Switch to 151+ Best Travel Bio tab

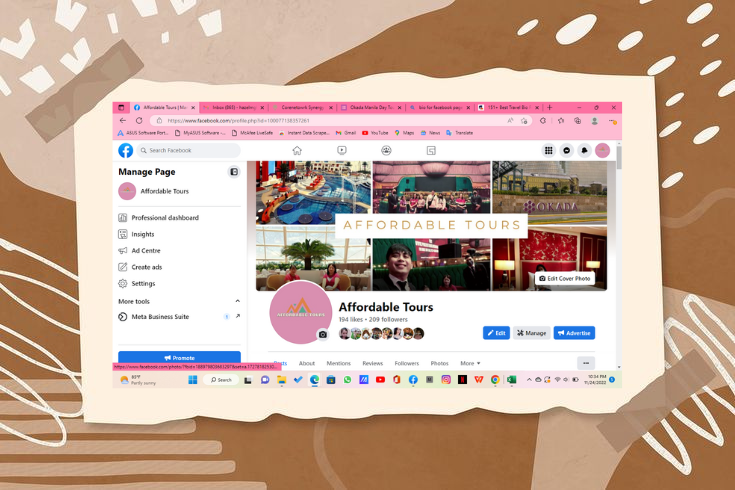(x=509, y=107)
